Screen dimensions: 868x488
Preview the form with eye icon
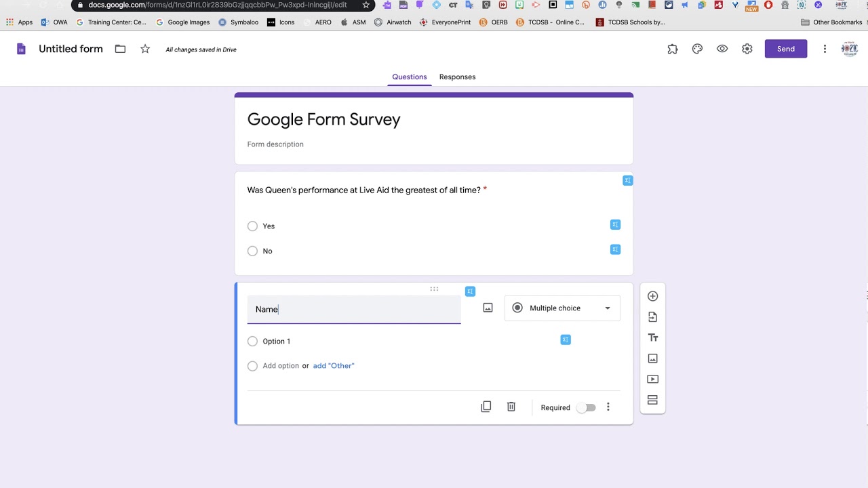click(x=722, y=49)
